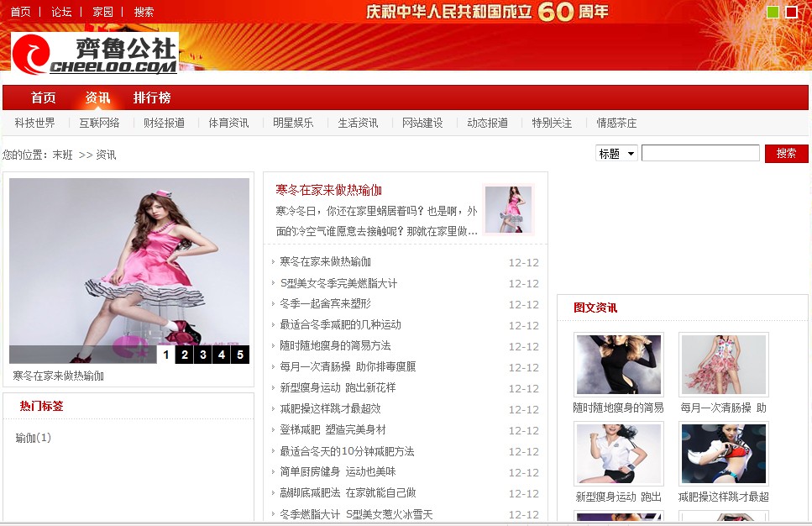Viewport: 812px width, 526px height.
Task: Open article 最适合冬季减肥的几种运动
Action: [340, 325]
